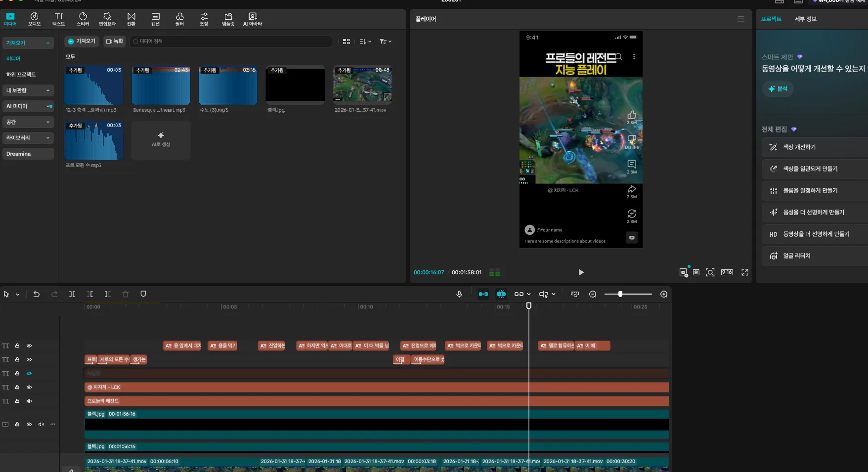Switch to the 전환 (transitions) tab
868x472 pixels.
tap(131, 19)
